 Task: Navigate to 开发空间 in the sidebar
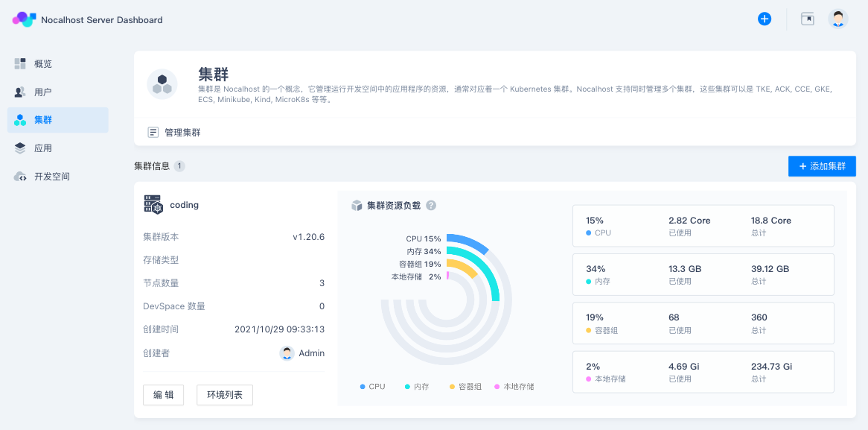(57, 177)
